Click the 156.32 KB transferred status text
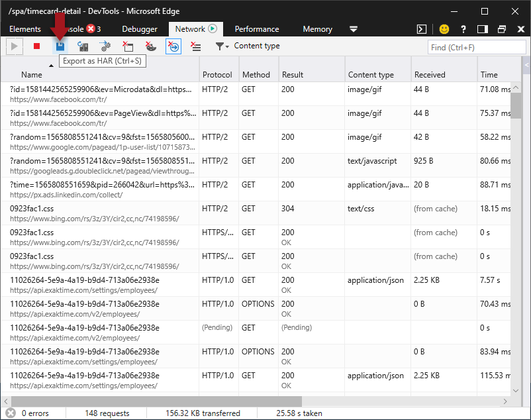The height and width of the screenshot is (420, 531). [203, 413]
